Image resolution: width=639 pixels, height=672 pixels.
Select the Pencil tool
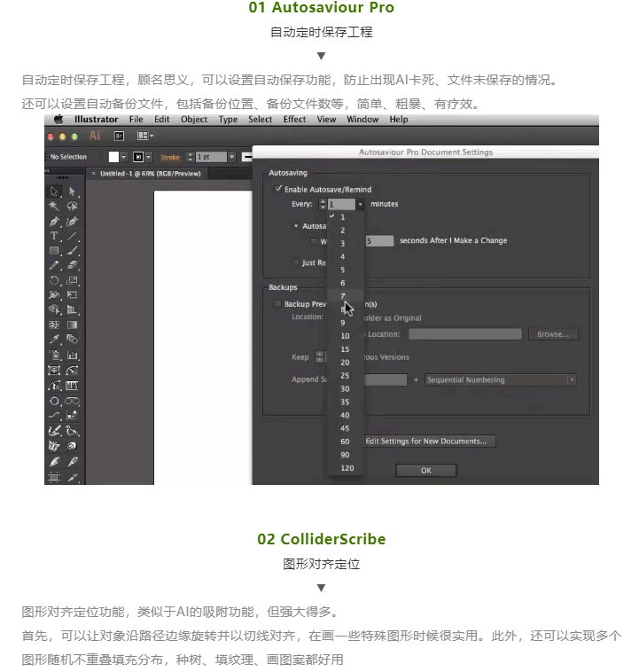[54, 265]
